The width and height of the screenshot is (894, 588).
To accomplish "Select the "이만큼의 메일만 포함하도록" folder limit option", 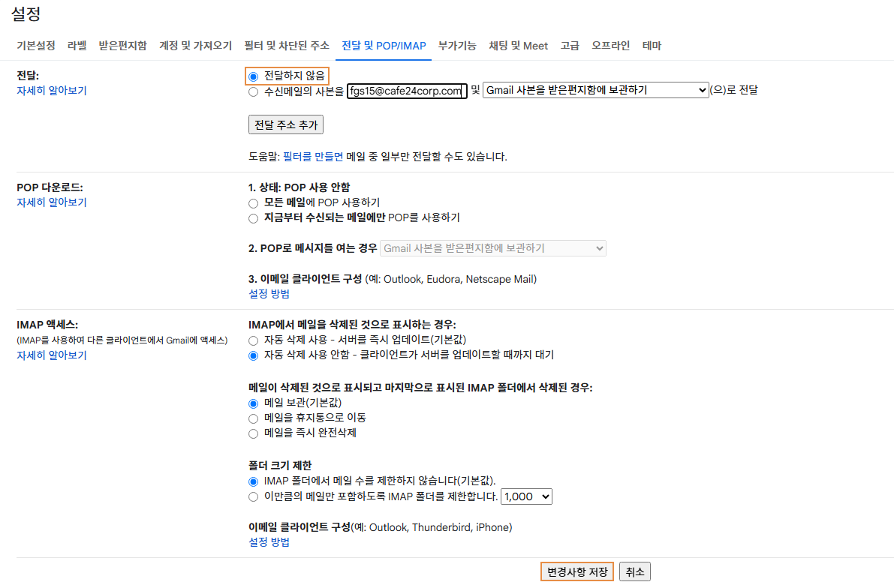I will click(253, 496).
